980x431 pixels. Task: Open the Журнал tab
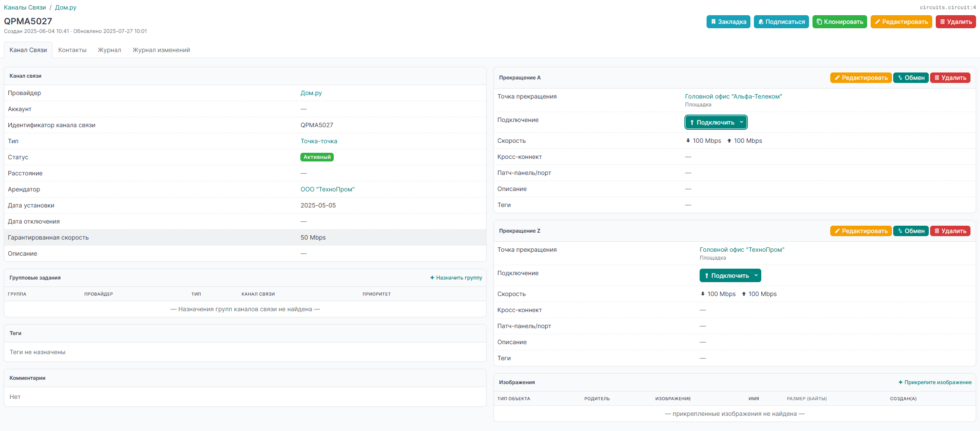[109, 50]
